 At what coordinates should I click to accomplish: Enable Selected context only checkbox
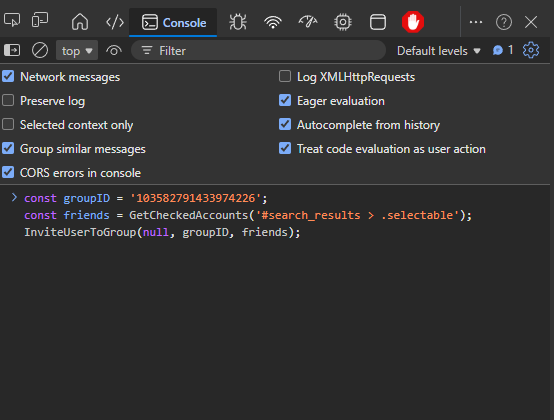coord(8,124)
